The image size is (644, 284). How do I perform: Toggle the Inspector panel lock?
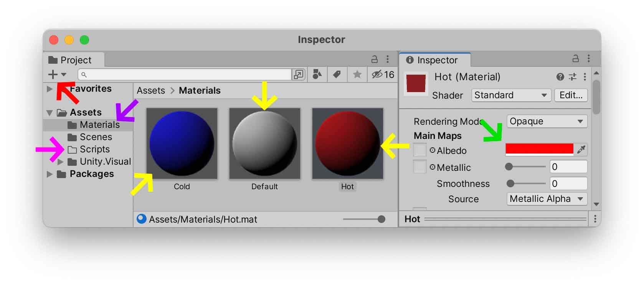pyautogui.click(x=575, y=59)
